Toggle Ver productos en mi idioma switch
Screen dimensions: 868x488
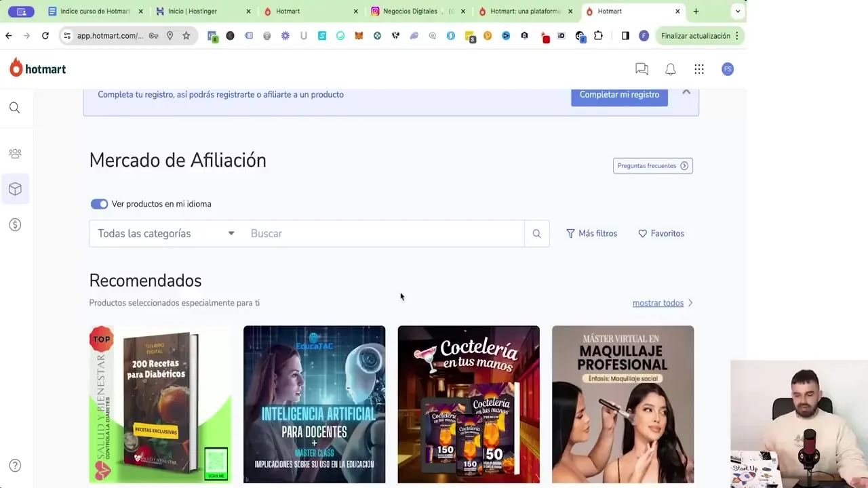pos(99,204)
